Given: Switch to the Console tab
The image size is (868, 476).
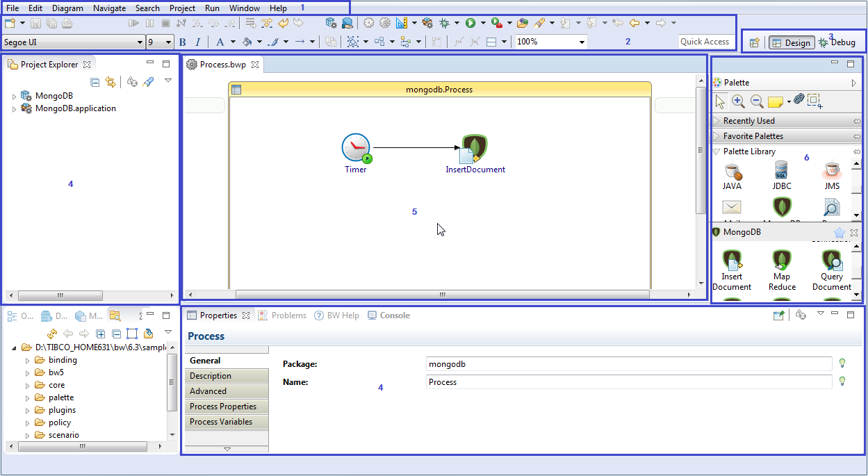Looking at the screenshot, I should click(388, 315).
